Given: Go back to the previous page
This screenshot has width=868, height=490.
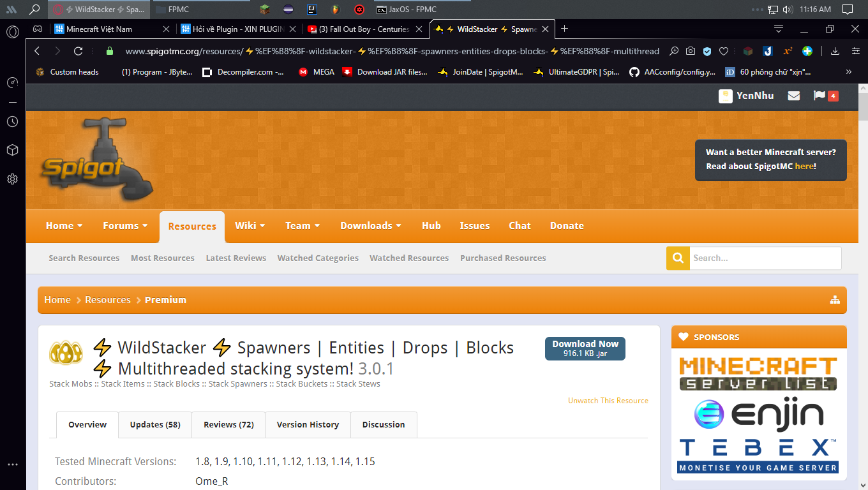Looking at the screenshot, I should 37,51.
